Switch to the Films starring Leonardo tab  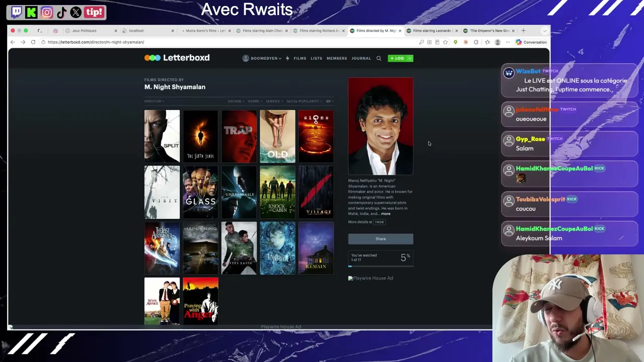tap(432, 31)
